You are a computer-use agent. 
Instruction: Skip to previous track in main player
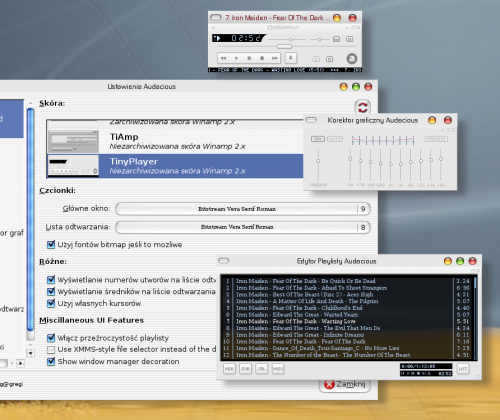point(224,58)
